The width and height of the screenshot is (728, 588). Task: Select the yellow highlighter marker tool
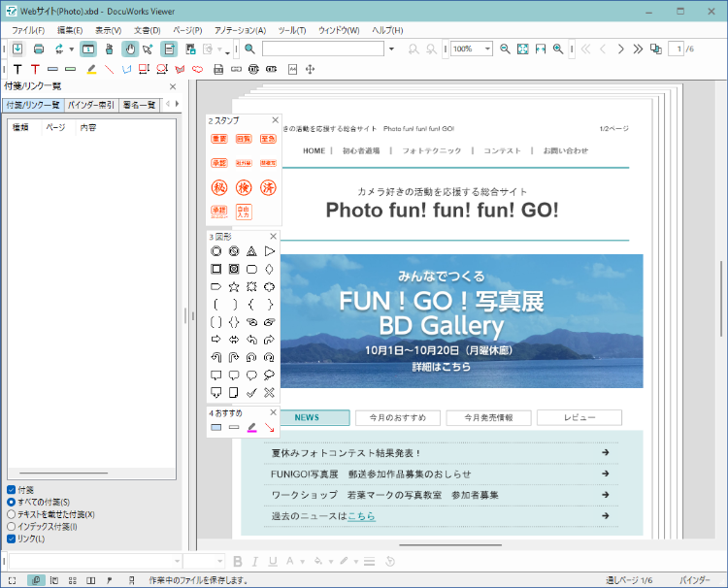pos(91,69)
